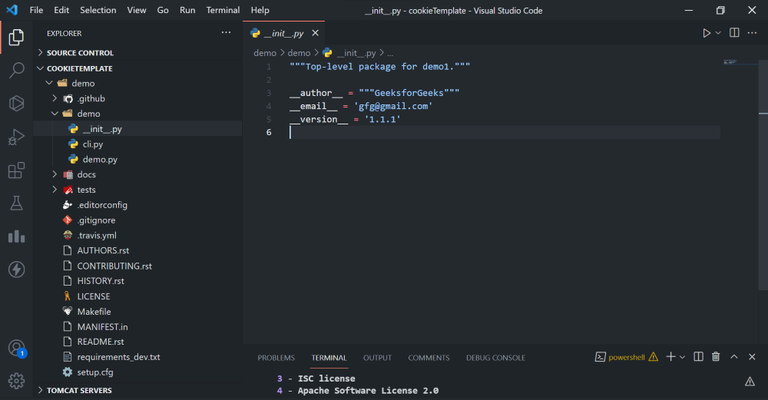Open the Manage gear icon
This screenshot has height=400, width=768.
[x=16, y=381]
